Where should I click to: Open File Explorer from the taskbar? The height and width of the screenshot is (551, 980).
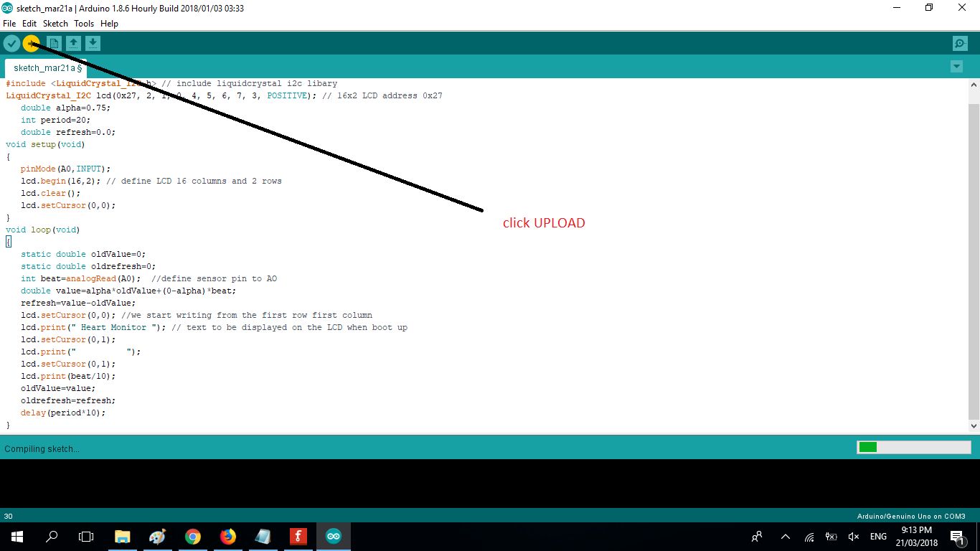[x=123, y=537]
